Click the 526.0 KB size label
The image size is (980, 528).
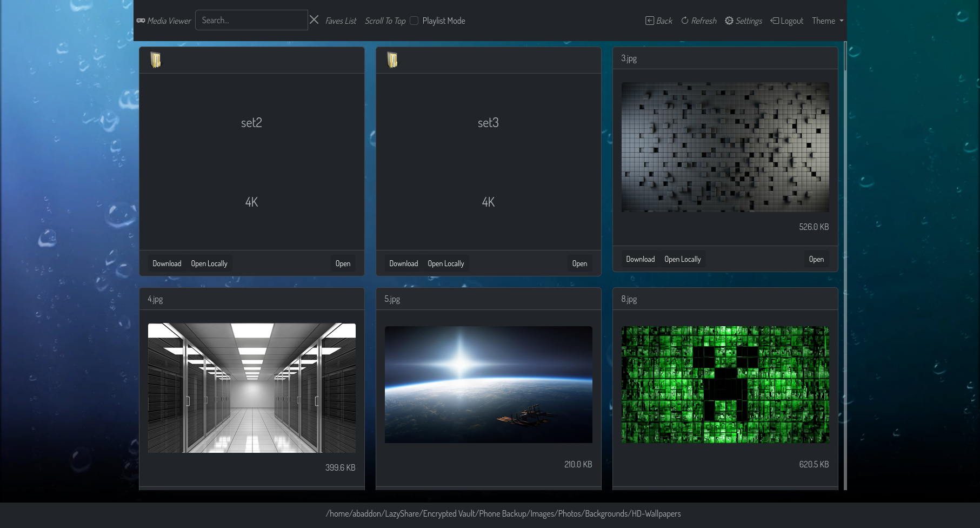(814, 227)
